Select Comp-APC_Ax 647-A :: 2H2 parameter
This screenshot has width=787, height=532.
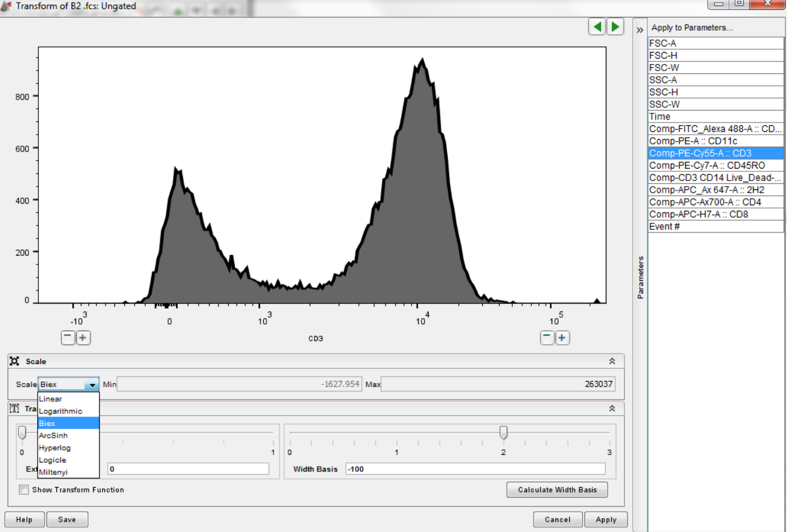[715, 190]
